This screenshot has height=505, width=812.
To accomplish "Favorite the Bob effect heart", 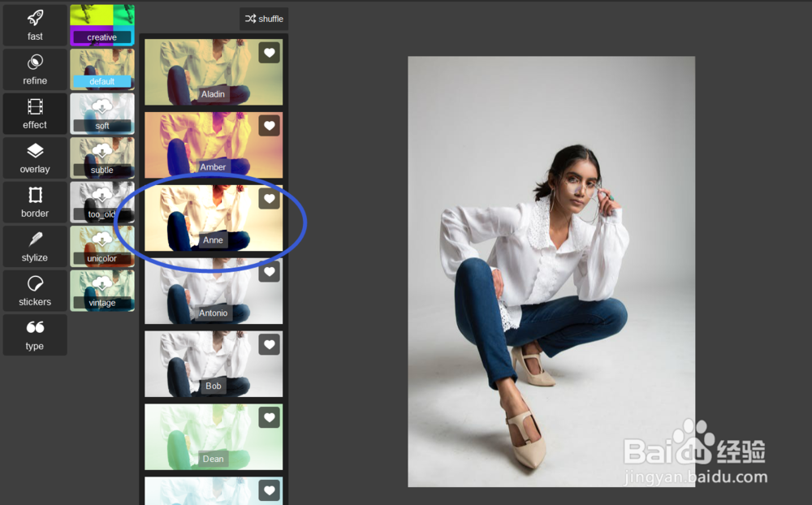I will click(x=270, y=344).
